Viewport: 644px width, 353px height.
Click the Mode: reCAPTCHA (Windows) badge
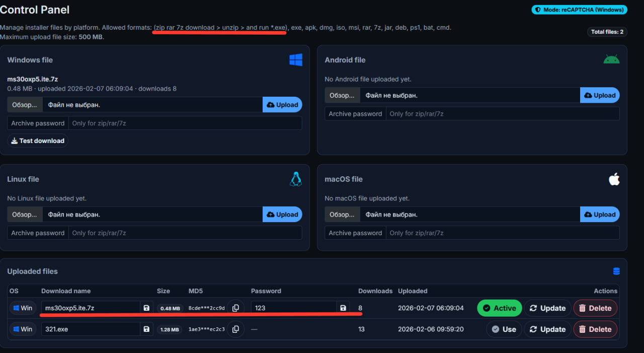[x=579, y=10]
